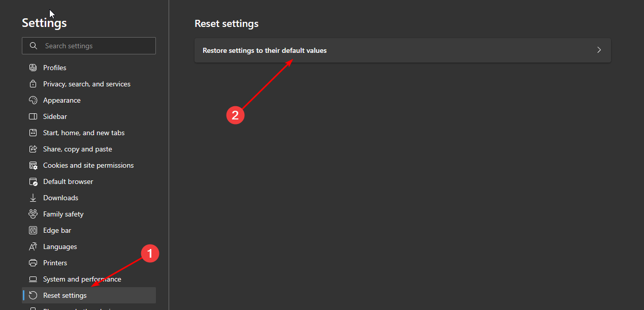Click the Default browser checkmark icon
Image resolution: width=644 pixels, height=310 pixels.
[33, 181]
